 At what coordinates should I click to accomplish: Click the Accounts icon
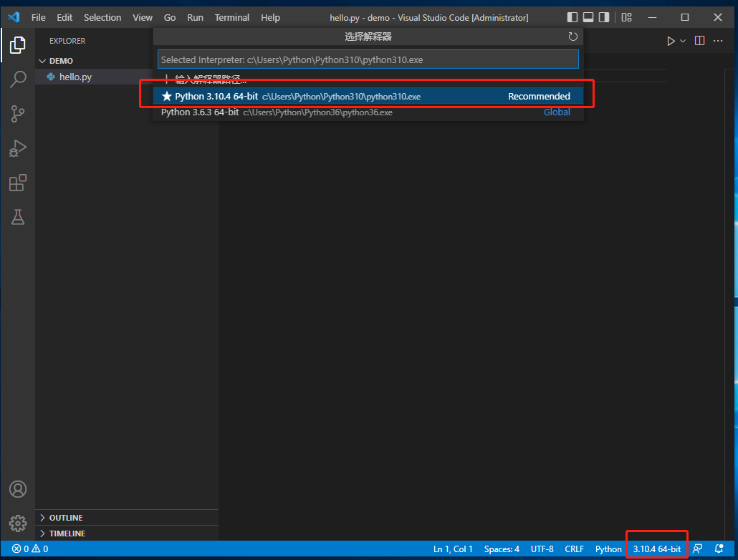tap(18, 489)
